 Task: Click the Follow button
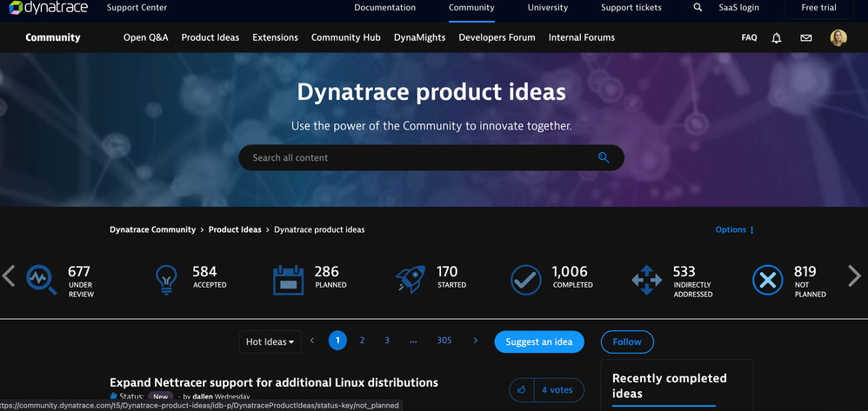click(627, 341)
